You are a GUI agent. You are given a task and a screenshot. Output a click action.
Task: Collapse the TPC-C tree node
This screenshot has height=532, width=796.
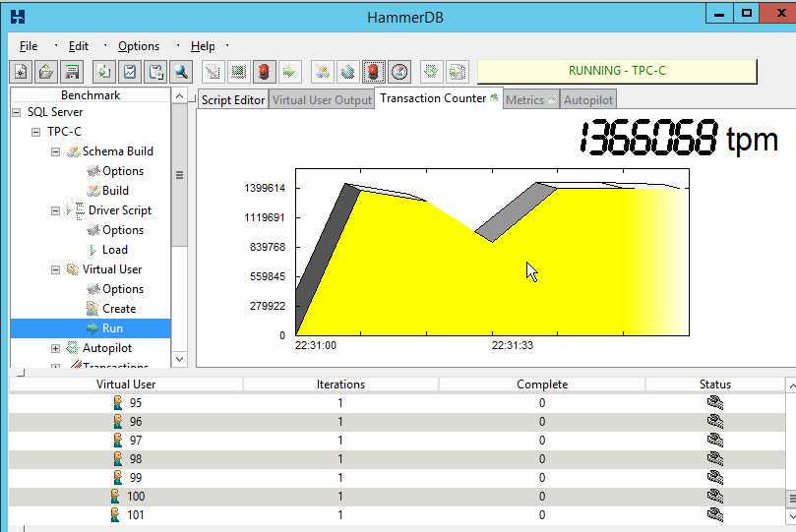point(35,133)
